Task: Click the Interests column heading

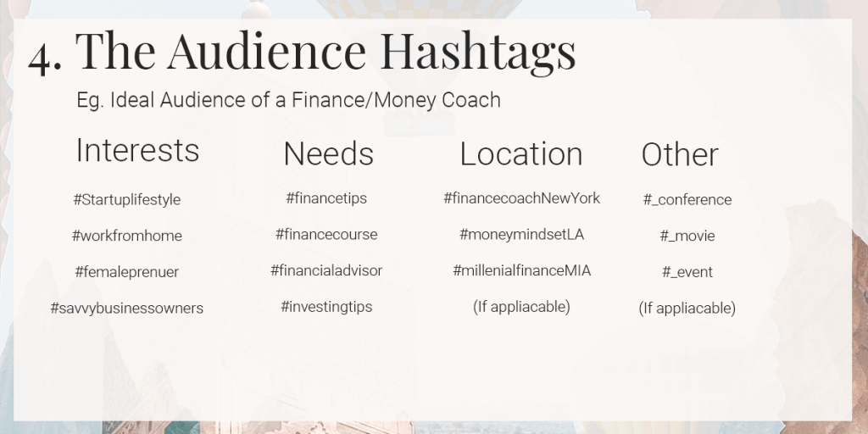Action: point(137,150)
